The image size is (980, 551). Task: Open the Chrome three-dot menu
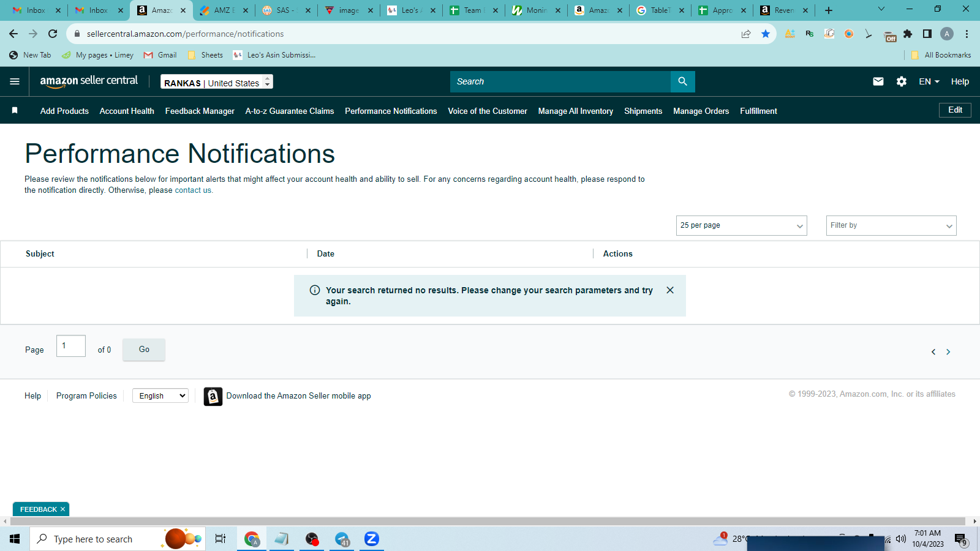coord(967,34)
